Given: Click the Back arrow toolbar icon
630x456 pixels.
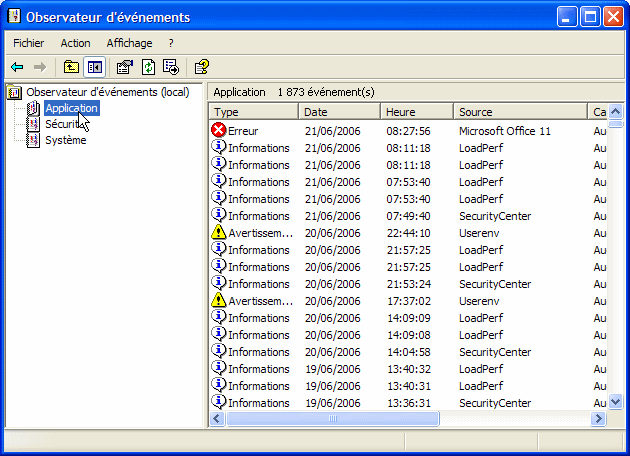Looking at the screenshot, I should (x=17, y=67).
